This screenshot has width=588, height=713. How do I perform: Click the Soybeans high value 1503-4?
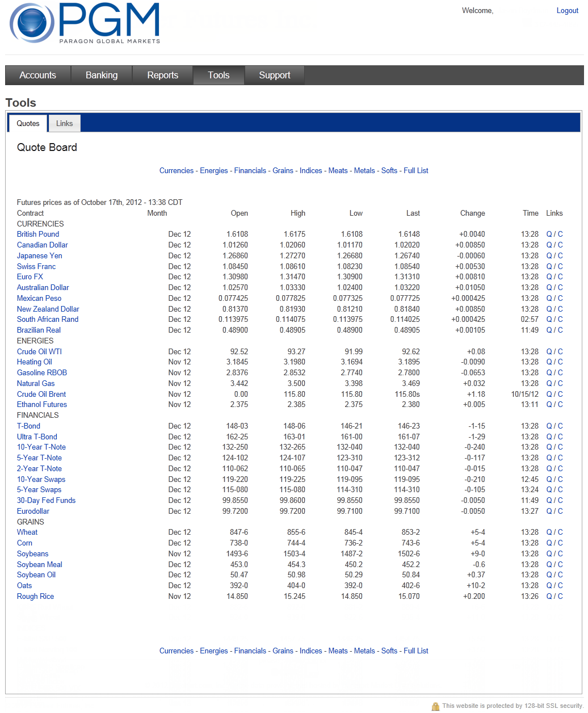292,554
